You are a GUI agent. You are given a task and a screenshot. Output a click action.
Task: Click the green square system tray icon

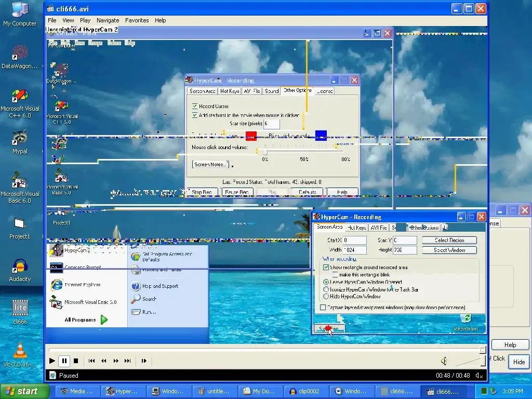click(484, 391)
